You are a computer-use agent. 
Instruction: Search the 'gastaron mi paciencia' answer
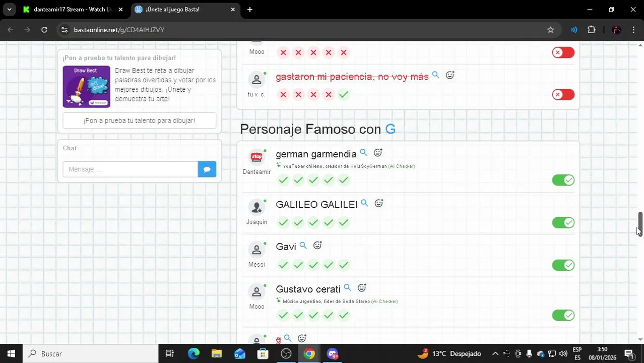435,75
